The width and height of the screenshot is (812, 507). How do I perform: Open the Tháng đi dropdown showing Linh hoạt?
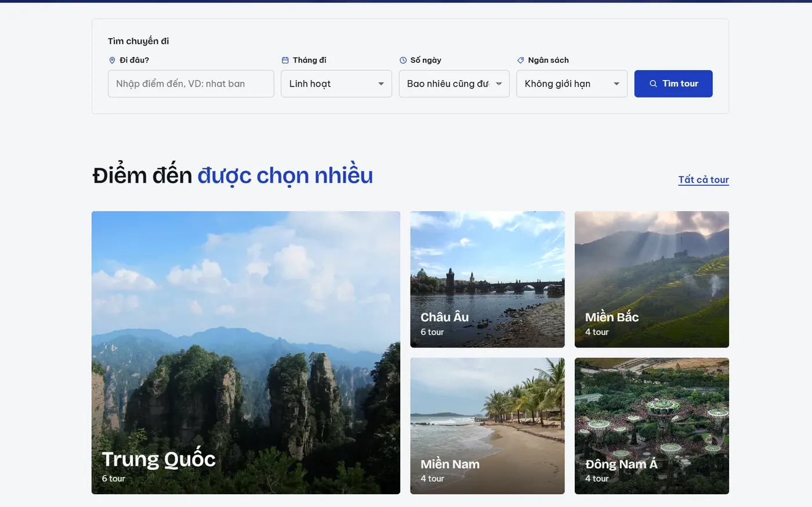pos(336,84)
